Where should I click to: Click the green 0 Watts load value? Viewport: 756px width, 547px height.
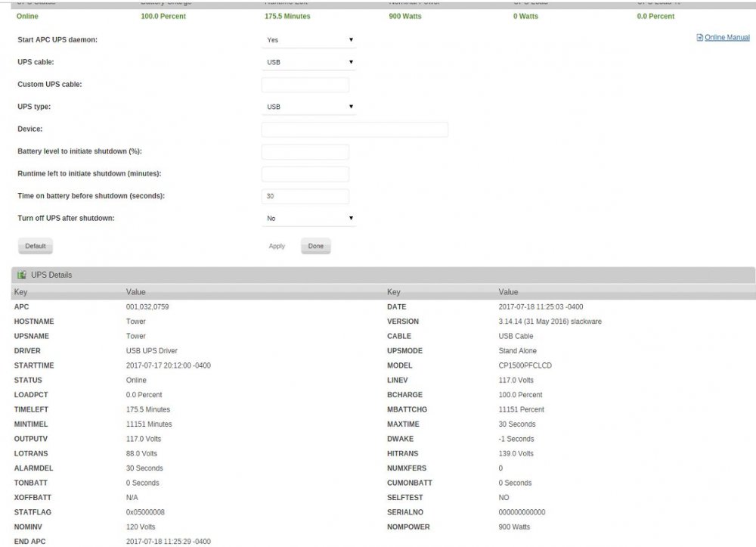525,17
